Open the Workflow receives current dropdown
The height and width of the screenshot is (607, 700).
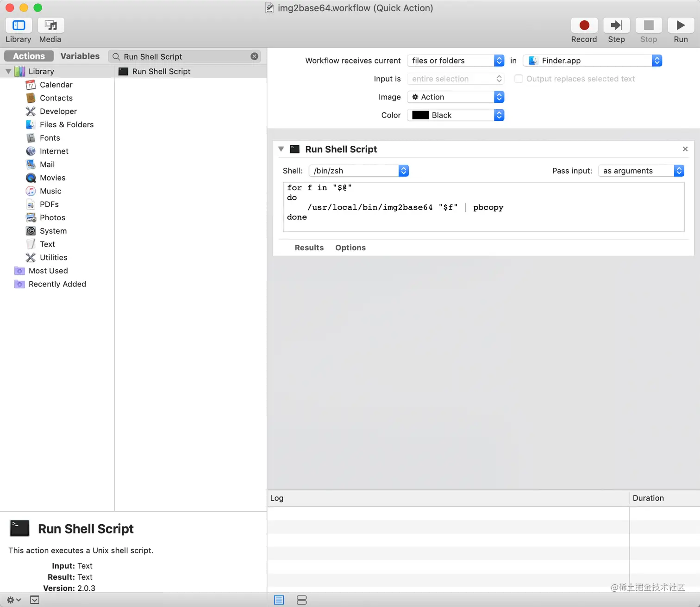tap(455, 61)
